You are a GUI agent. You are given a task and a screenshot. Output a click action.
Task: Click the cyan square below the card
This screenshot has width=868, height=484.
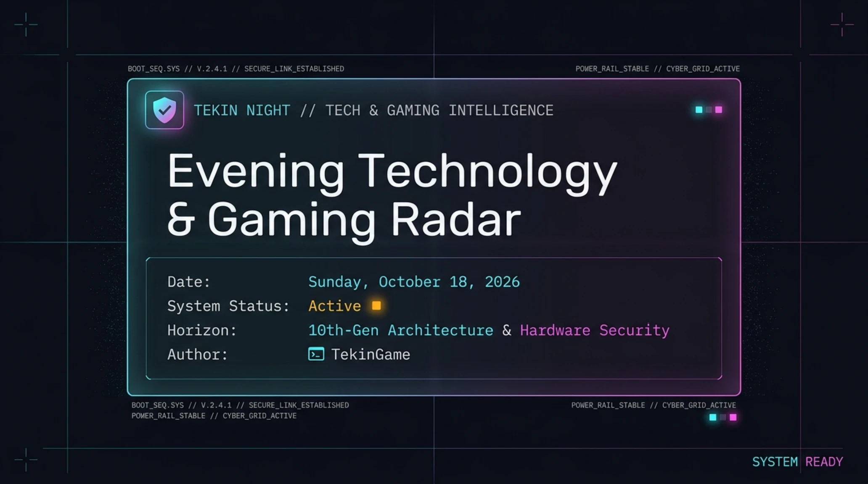pyautogui.click(x=713, y=417)
